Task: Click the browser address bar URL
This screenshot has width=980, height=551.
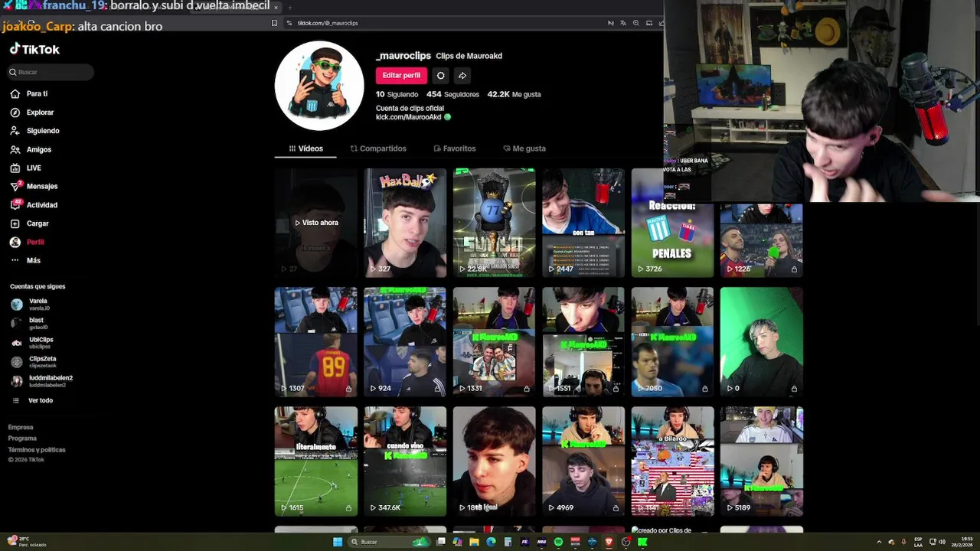Action: 328,23
